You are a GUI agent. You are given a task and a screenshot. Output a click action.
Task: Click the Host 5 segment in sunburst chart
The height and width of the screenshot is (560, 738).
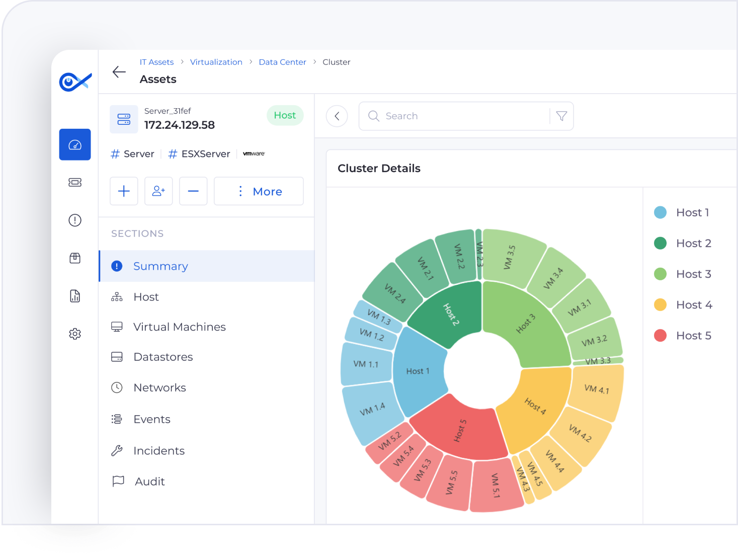(x=460, y=431)
